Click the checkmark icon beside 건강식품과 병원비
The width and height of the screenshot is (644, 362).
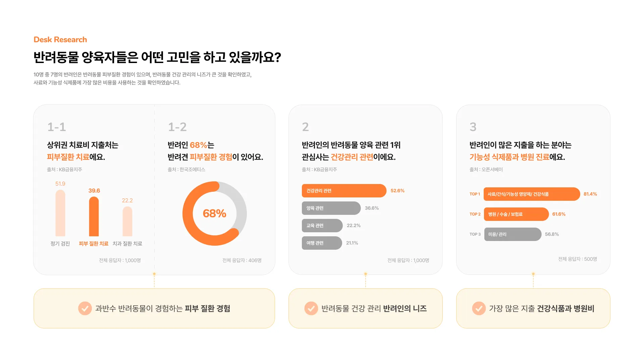click(x=479, y=308)
